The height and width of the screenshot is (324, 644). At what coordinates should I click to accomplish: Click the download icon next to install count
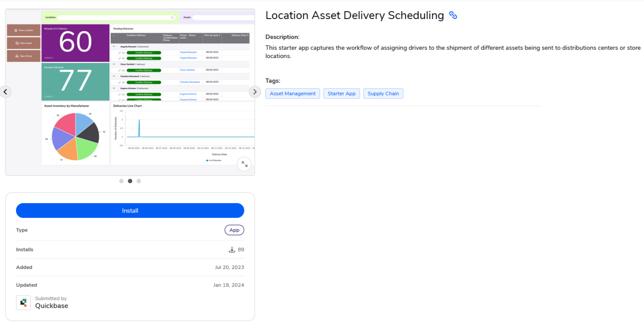tap(232, 249)
